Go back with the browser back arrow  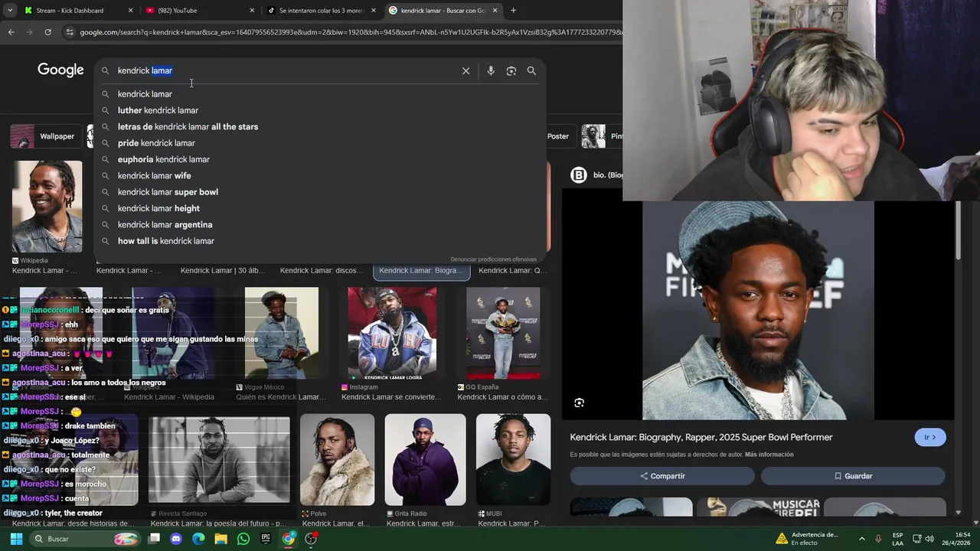[x=11, y=32]
